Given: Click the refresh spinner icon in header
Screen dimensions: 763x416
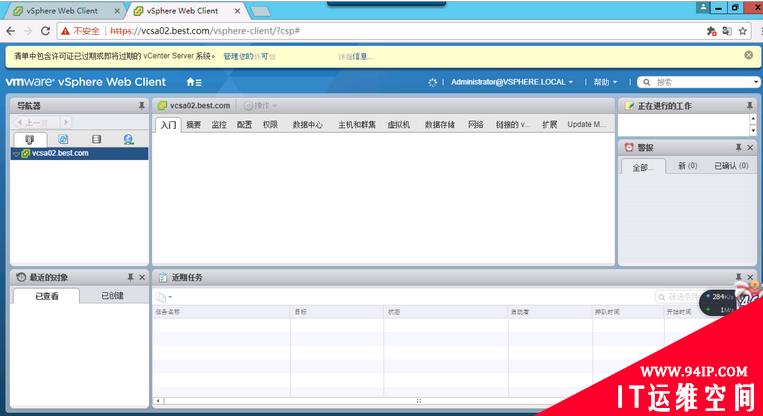Looking at the screenshot, I should [x=433, y=82].
